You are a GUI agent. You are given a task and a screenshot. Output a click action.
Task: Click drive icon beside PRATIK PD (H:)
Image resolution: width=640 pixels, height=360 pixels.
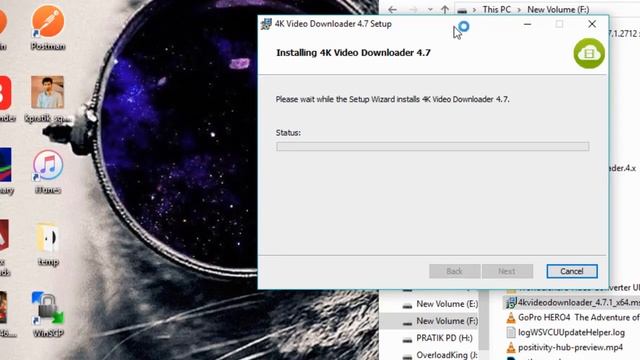[x=407, y=339]
